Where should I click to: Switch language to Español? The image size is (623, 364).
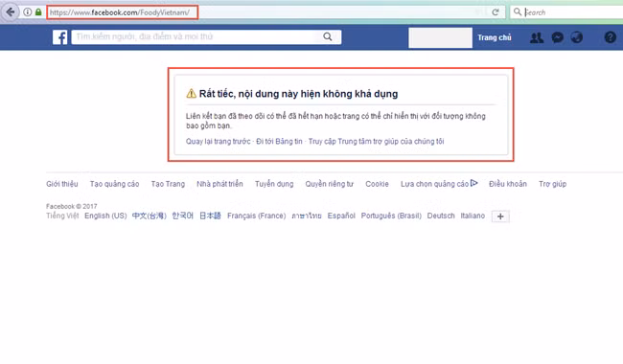coord(341,216)
